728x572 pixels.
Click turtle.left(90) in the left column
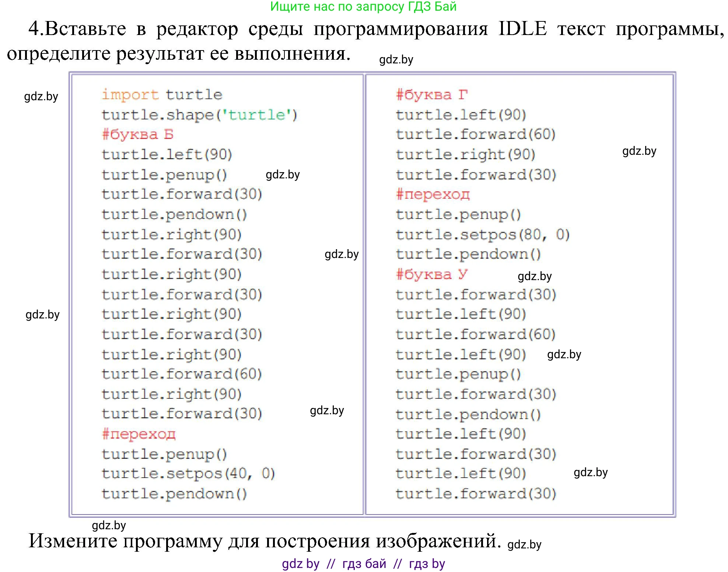167,154
